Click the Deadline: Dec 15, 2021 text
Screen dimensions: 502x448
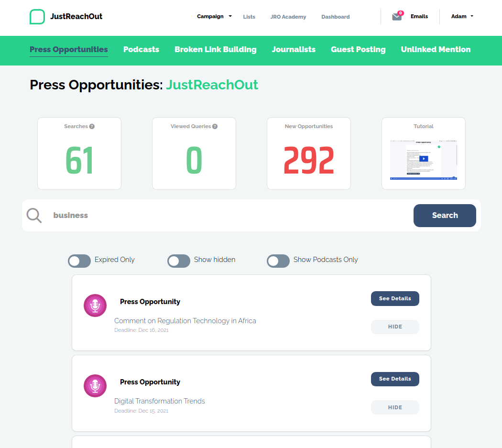click(x=141, y=411)
